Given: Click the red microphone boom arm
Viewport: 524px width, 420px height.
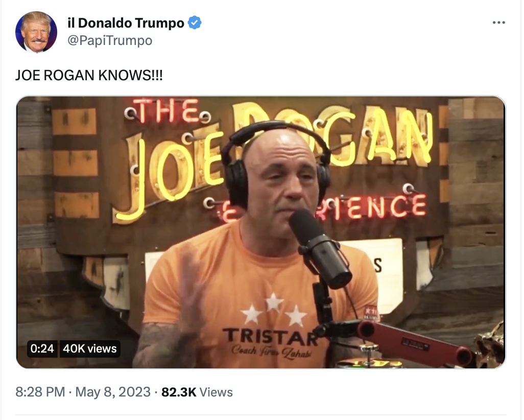Looking at the screenshot, I should (414, 341).
